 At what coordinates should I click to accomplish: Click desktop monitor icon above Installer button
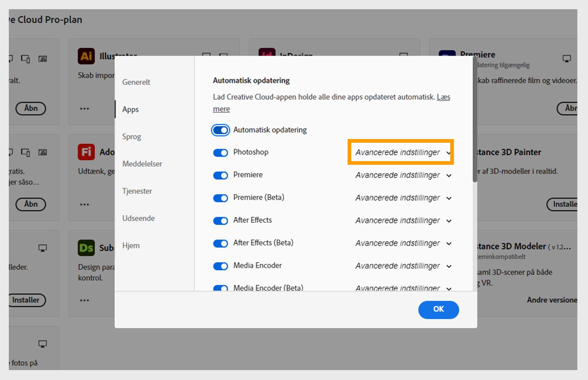43,248
